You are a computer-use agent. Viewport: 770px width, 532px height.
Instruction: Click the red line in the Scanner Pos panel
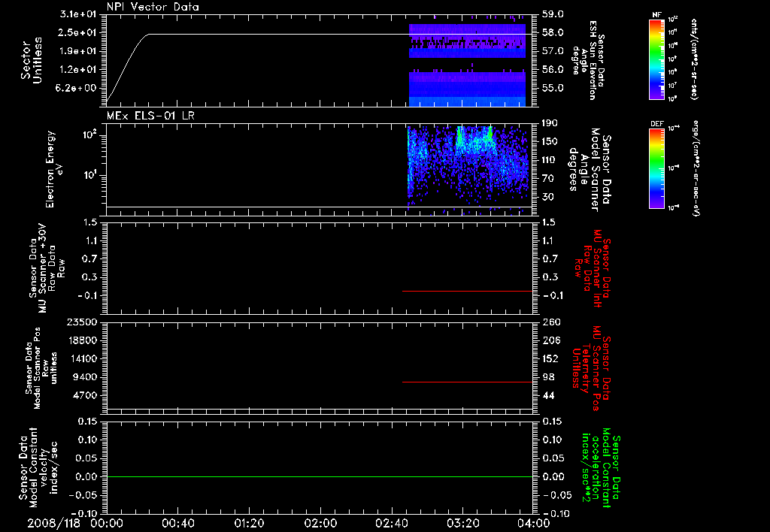468,382
